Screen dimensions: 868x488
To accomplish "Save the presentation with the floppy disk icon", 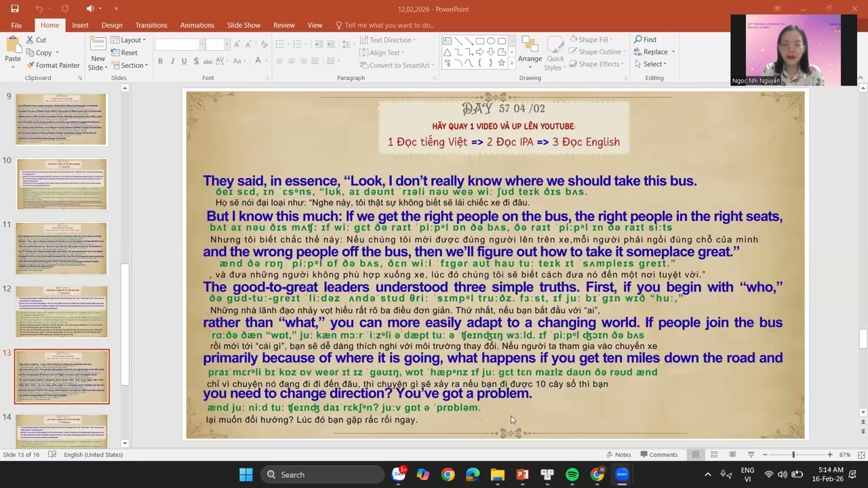I will 15,9.
